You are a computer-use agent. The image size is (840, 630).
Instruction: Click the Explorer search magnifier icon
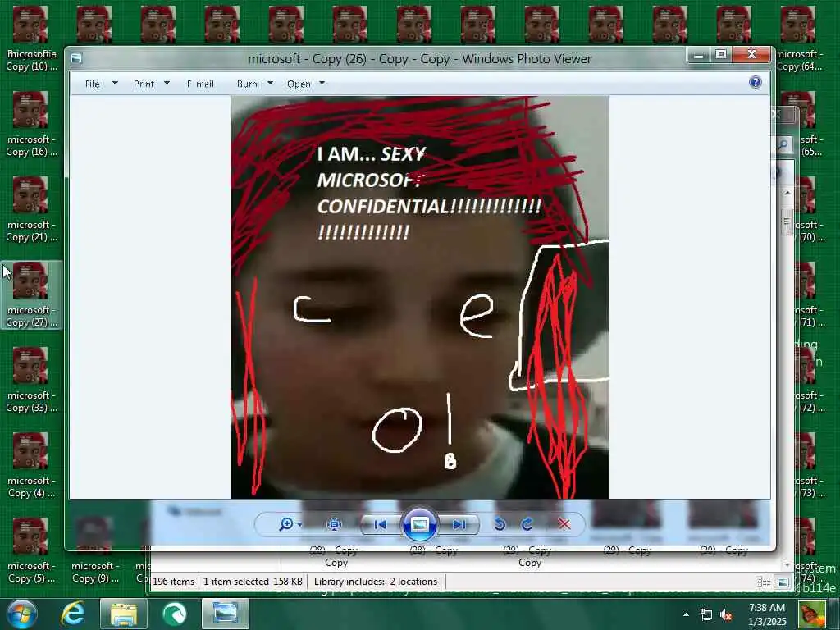(x=783, y=144)
